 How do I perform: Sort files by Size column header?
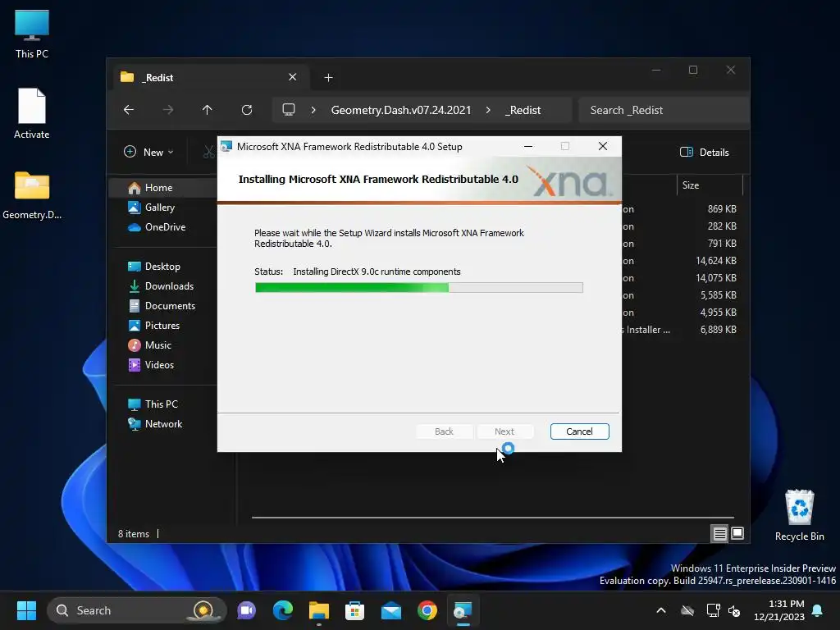click(710, 185)
